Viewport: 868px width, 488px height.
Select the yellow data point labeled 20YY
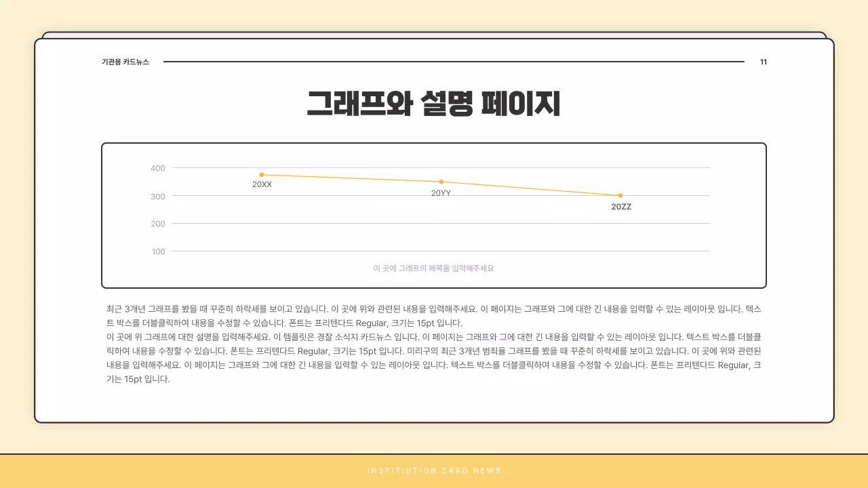coord(441,181)
